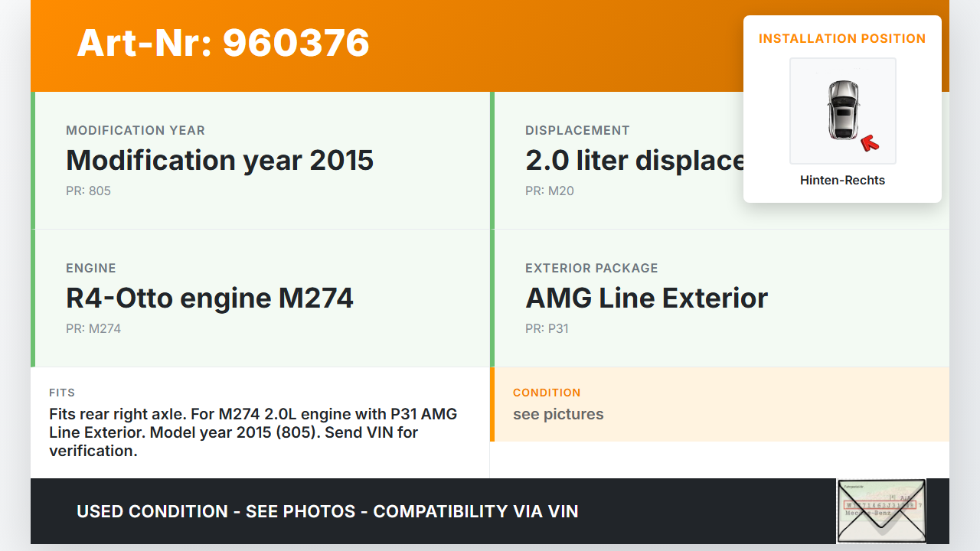
Task: Select the R4-Otto engine M274 card
Action: (x=261, y=298)
